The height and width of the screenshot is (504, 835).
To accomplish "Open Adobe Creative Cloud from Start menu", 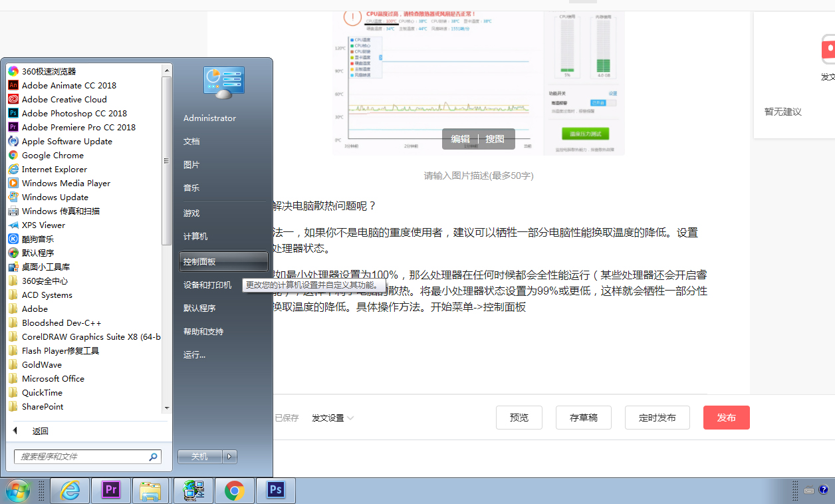I will tap(64, 99).
